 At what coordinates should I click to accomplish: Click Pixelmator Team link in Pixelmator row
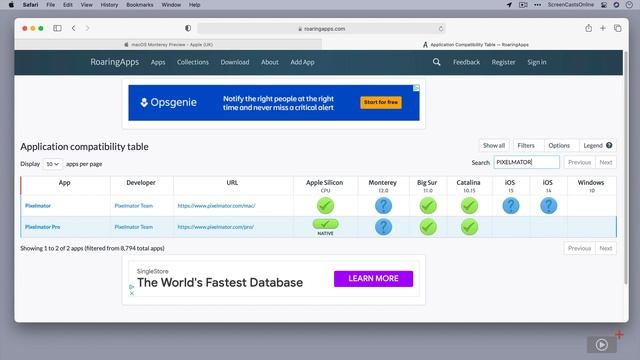133,206
